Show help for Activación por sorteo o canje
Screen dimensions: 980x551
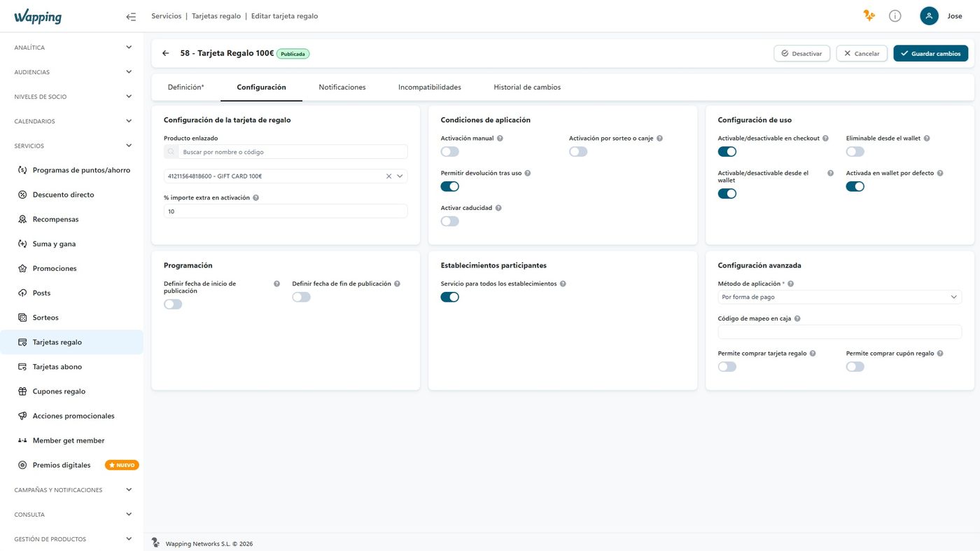pos(659,139)
